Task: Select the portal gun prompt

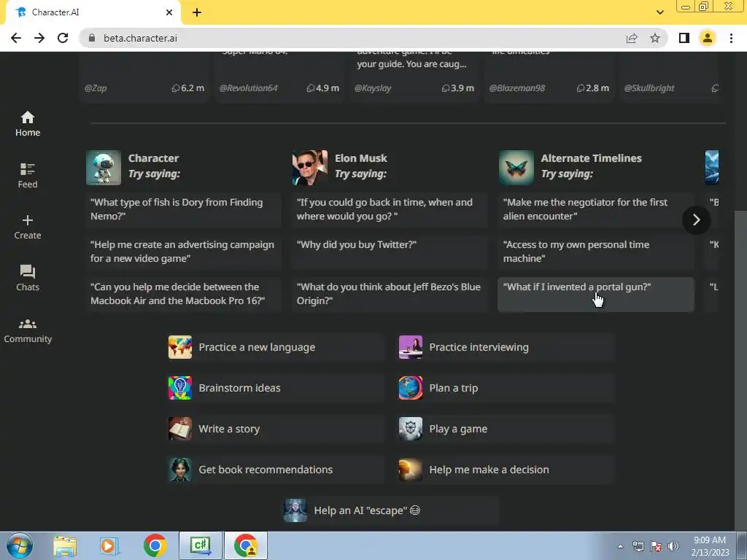Action: 596,295
